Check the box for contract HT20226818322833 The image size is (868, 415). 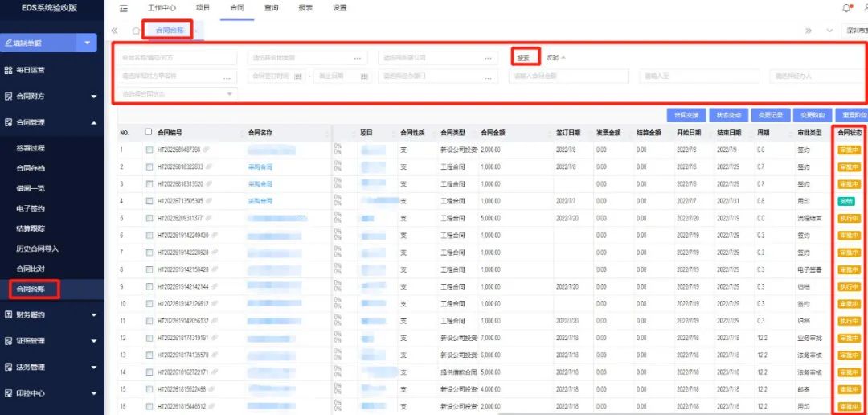(149, 166)
